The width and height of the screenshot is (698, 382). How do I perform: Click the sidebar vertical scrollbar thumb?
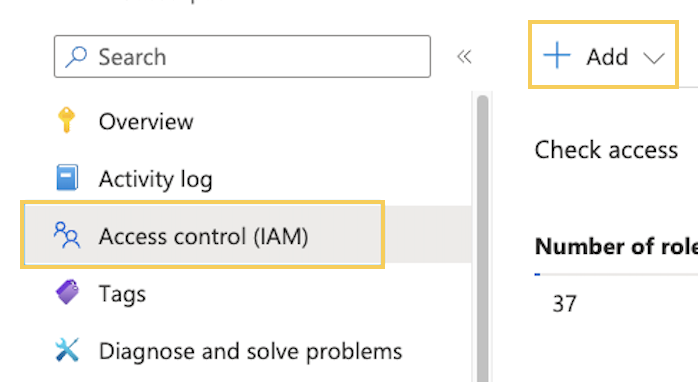click(483, 239)
